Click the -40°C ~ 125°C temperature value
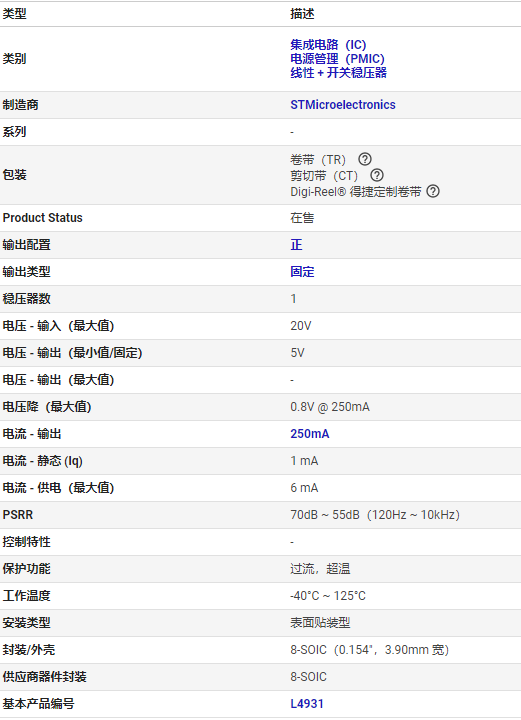The height and width of the screenshot is (720, 521). tap(328, 596)
